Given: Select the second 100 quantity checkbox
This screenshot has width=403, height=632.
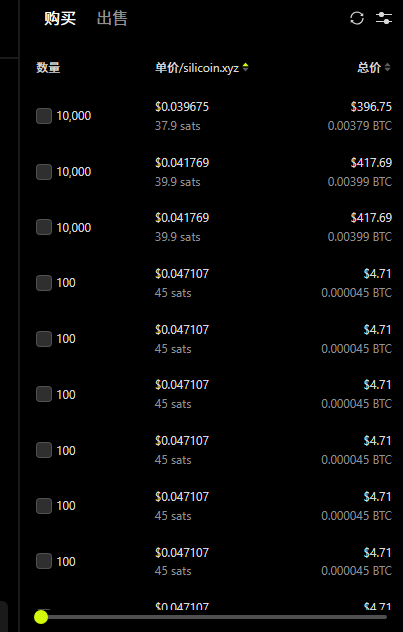Looking at the screenshot, I should [44, 339].
